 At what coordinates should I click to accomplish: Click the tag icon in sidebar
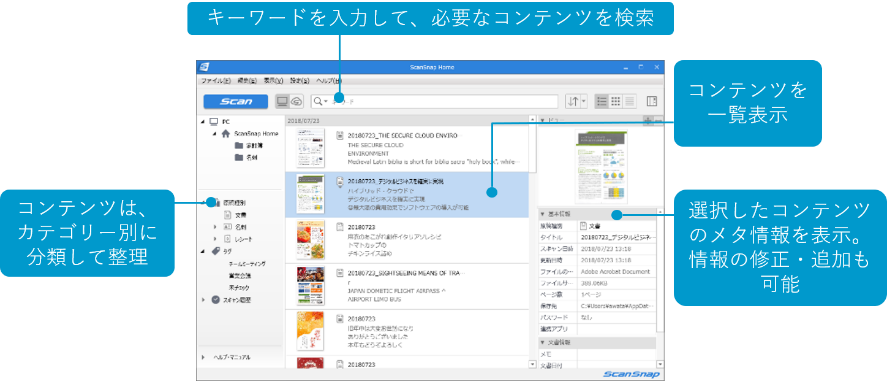click(x=216, y=251)
